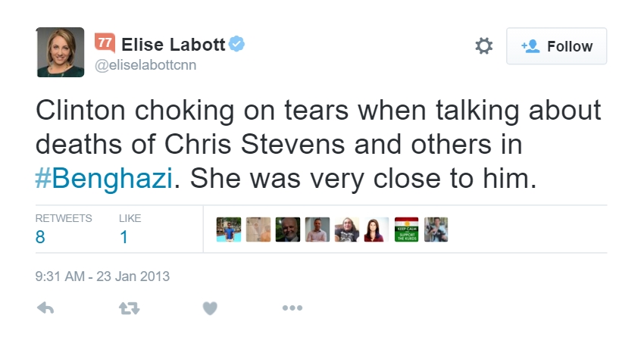Open Elise Labott's profile photo

pos(61,52)
